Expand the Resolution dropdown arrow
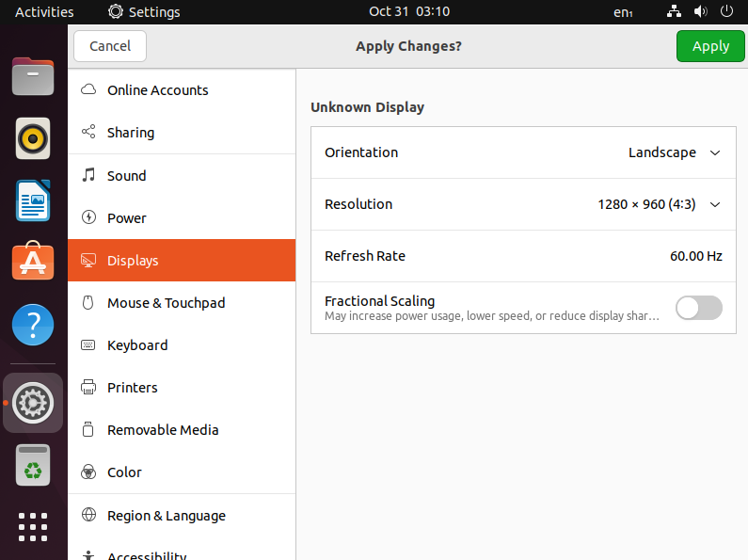This screenshot has height=560, width=748. 715,204
